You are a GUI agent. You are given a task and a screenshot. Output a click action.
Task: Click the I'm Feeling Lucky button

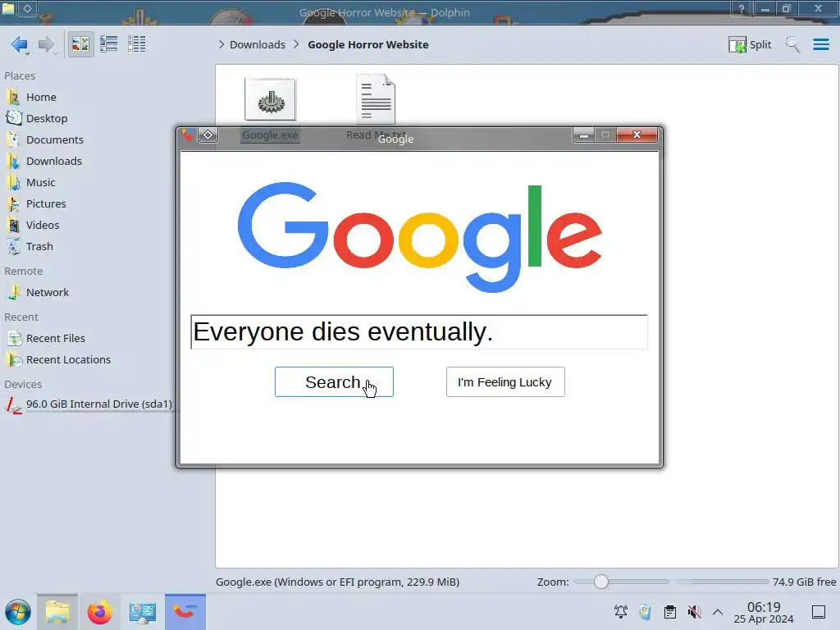point(505,382)
